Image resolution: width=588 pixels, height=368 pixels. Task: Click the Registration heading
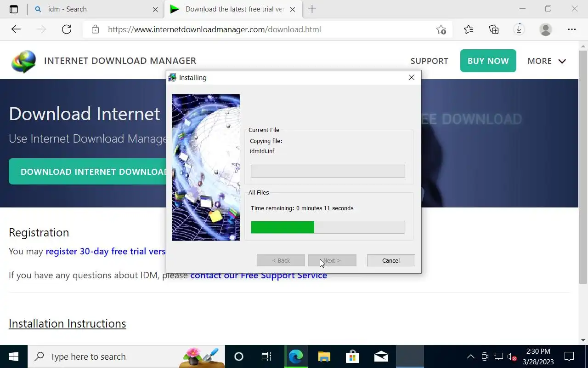[39, 232]
